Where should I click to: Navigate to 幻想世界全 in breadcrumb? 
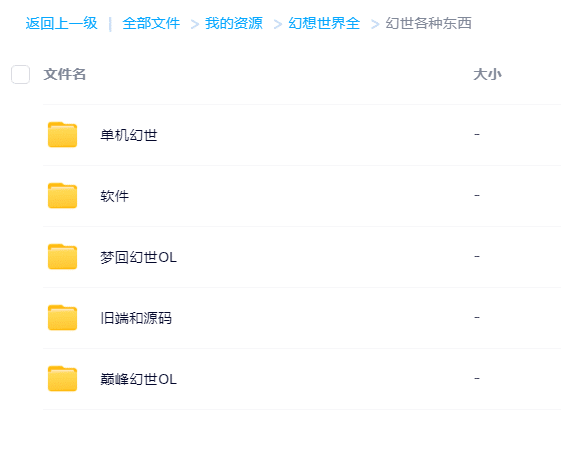(324, 23)
